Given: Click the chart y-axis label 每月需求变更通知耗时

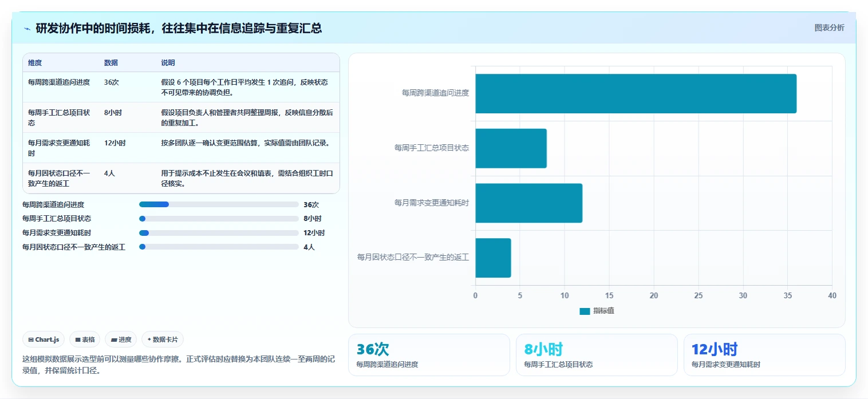Looking at the screenshot, I should pos(432,203).
